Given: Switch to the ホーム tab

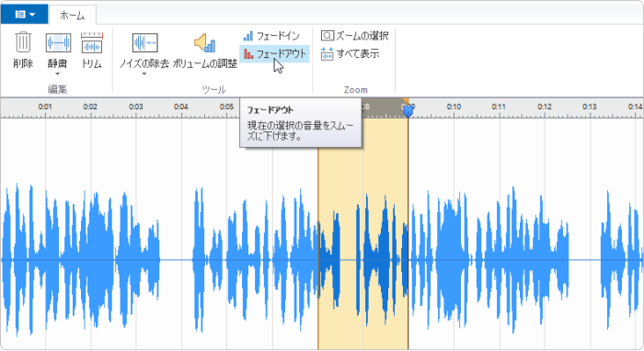Looking at the screenshot, I should pos(73,16).
